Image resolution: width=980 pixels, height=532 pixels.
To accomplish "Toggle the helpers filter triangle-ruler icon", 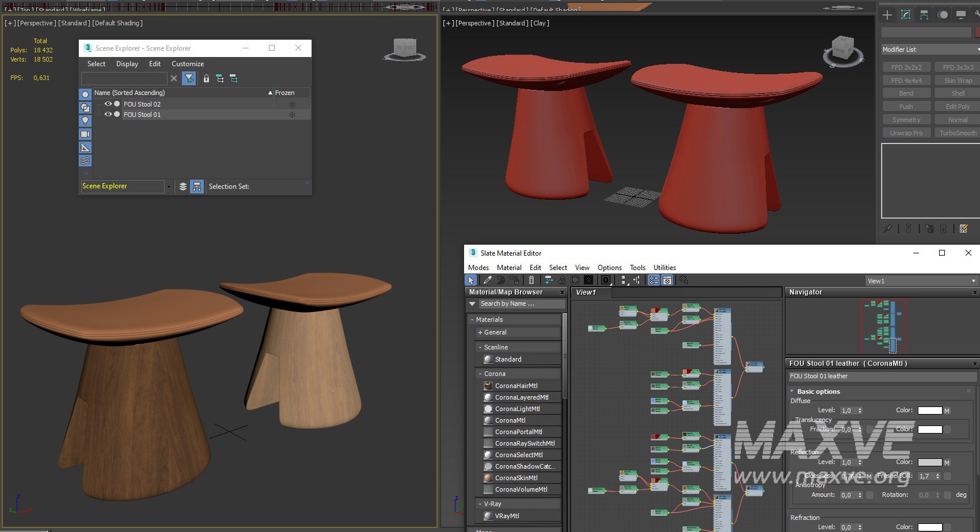I will pos(85,147).
